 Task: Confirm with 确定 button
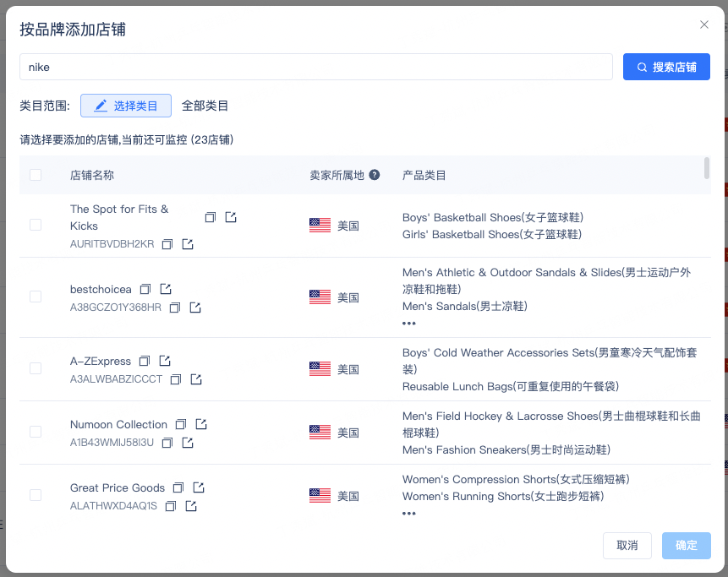click(x=687, y=546)
